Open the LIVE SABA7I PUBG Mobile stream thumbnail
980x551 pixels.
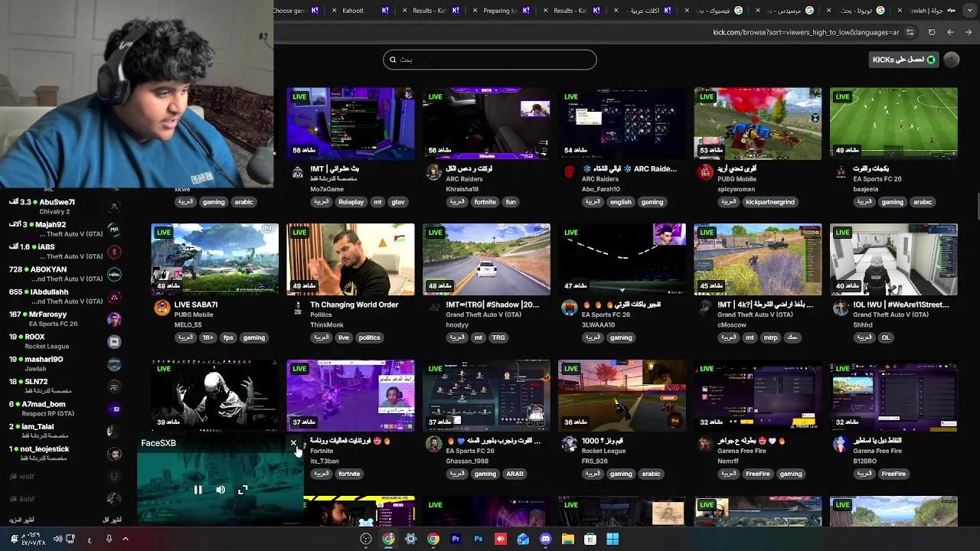coord(215,259)
